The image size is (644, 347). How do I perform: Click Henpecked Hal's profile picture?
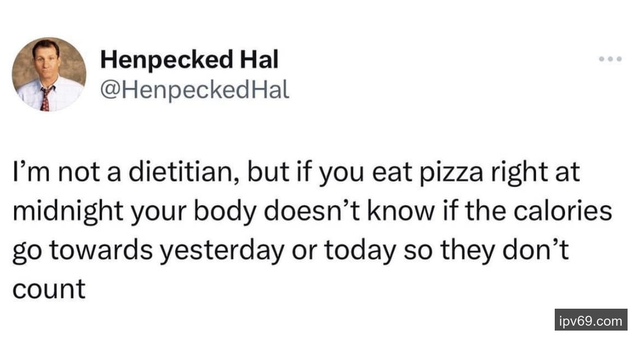49,74
